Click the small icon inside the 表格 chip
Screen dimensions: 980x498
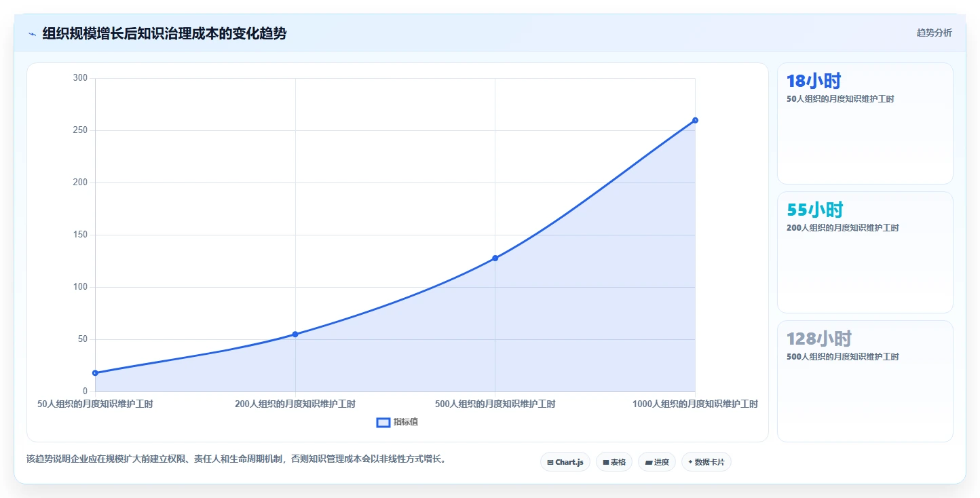point(606,463)
